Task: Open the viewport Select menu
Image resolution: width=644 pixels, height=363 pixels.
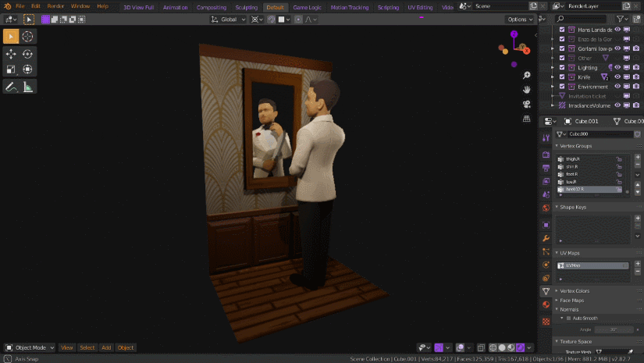Action: 87,348
